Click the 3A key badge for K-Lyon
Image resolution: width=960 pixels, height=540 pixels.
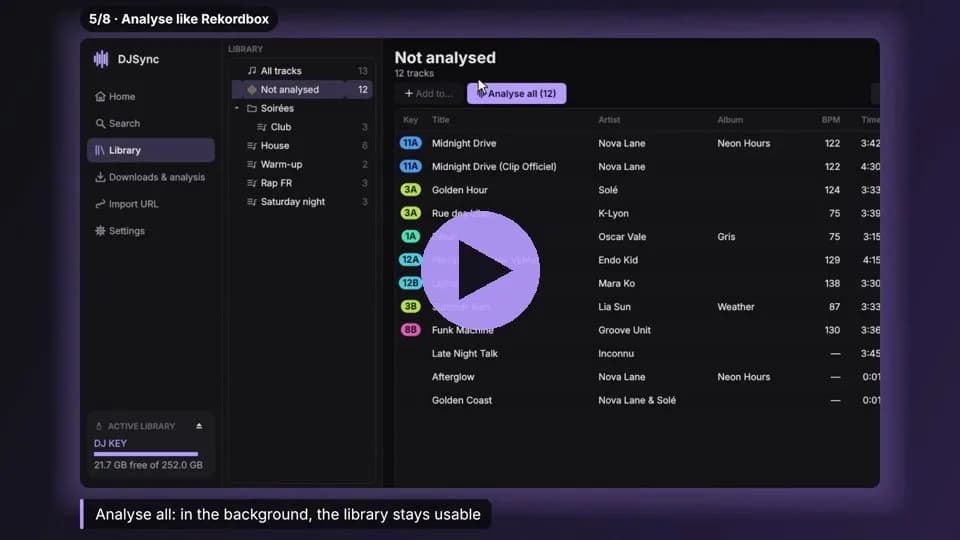click(410, 213)
